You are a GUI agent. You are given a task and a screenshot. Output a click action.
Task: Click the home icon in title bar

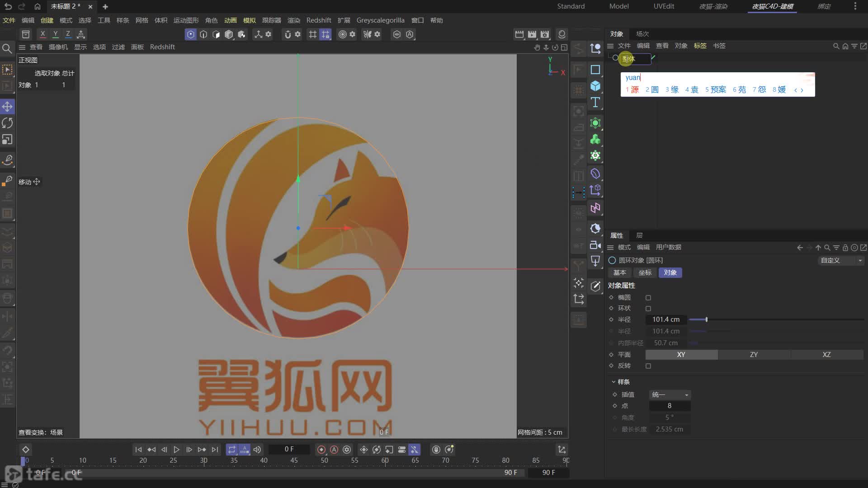38,6
